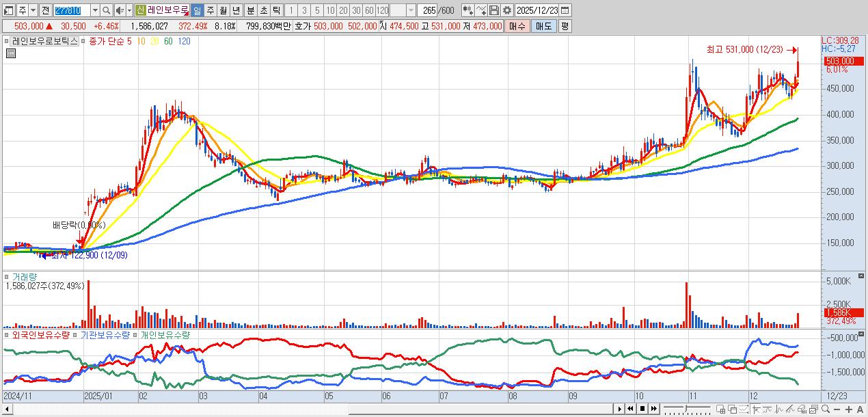The height and width of the screenshot is (417, 868).
Task: Click the minus zoom-out icon
Action: coord(837,409)
